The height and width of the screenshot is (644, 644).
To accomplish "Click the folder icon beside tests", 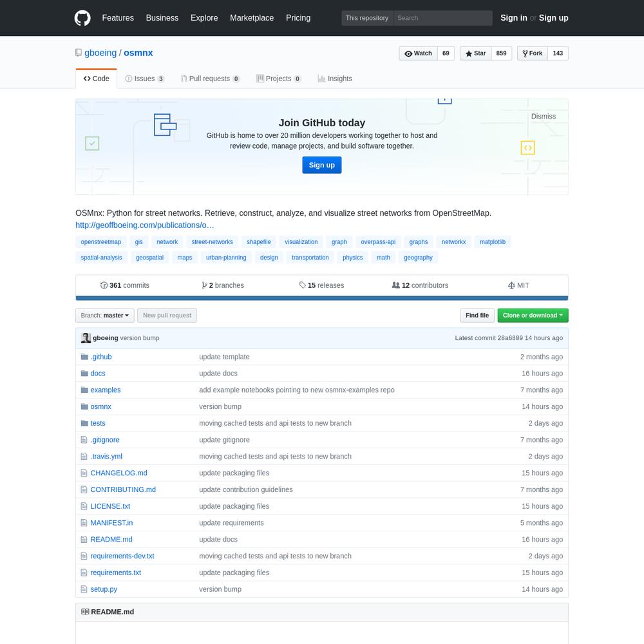I will click(x=84, y=423).
